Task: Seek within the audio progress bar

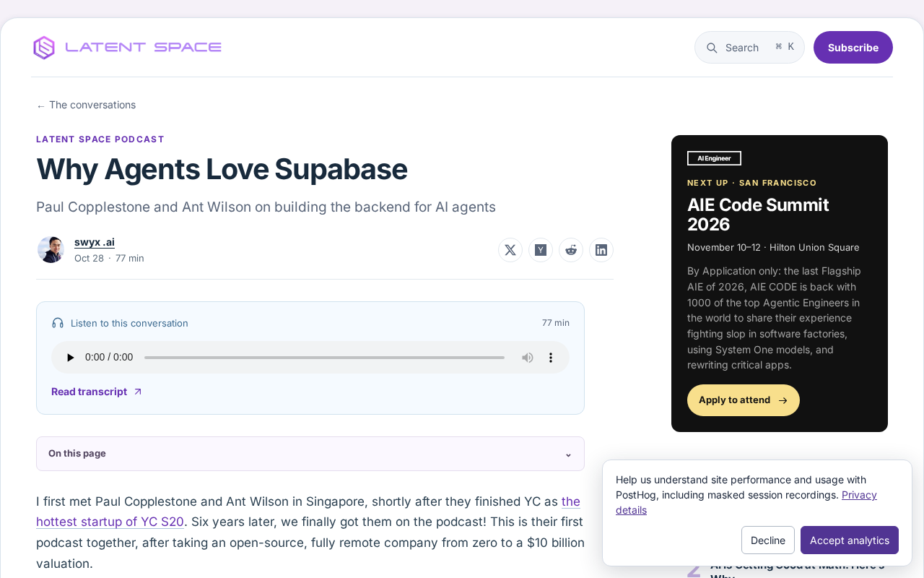Action: click(x=324, y=358)
